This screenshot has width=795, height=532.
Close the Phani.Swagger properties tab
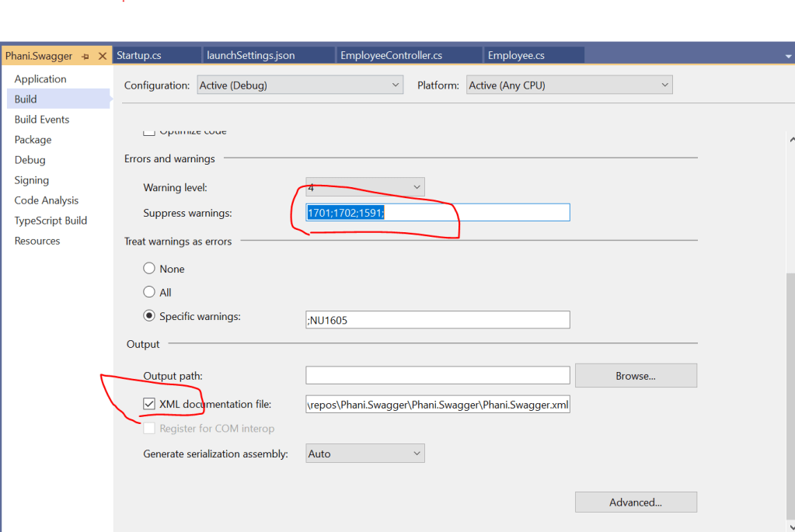coord(102,56)
